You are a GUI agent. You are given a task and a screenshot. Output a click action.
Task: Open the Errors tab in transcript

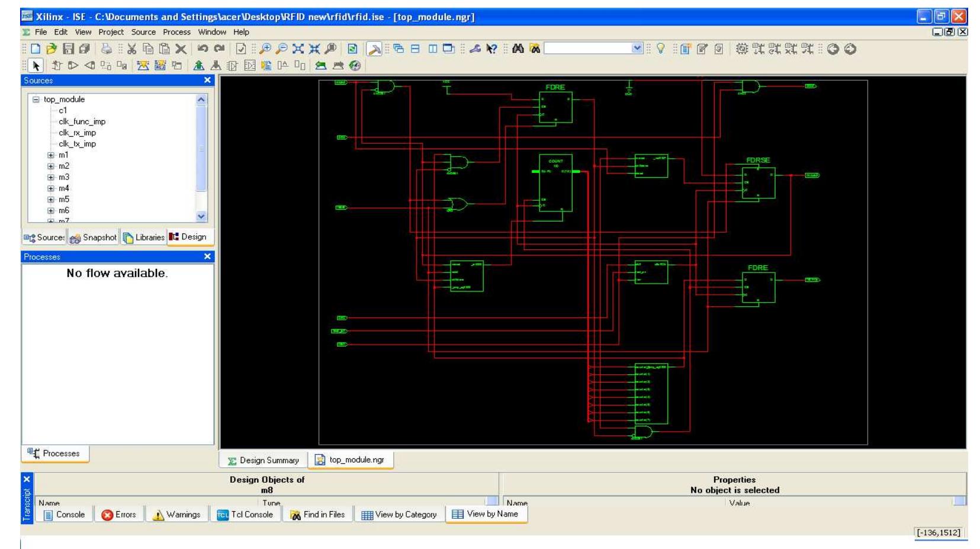[x=119, y=515]
